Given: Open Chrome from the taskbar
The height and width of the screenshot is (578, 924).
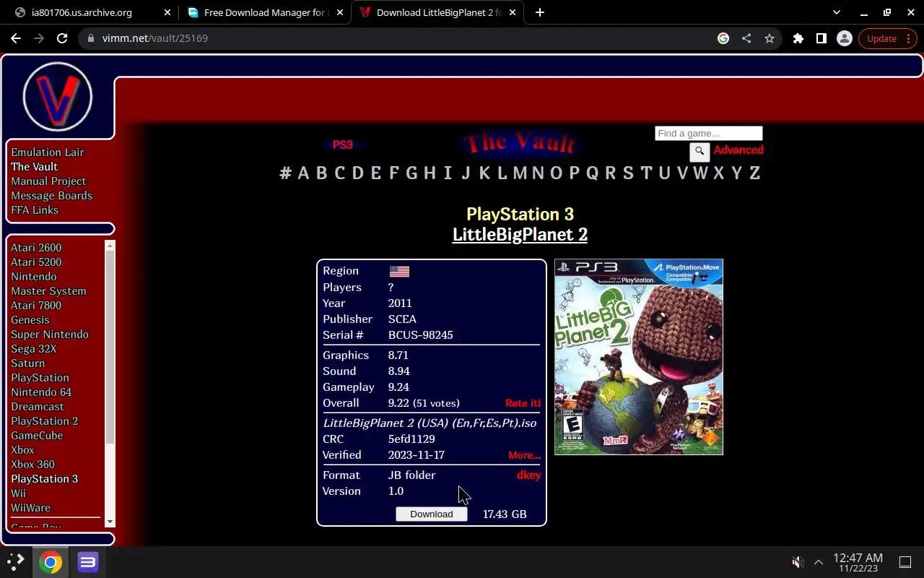Looking at the screenshot, I should coord(51,562).
